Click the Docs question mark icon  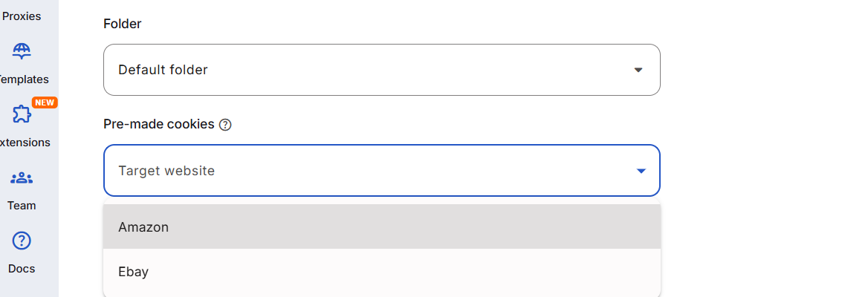pyautogui.click(x=22, y=241)
